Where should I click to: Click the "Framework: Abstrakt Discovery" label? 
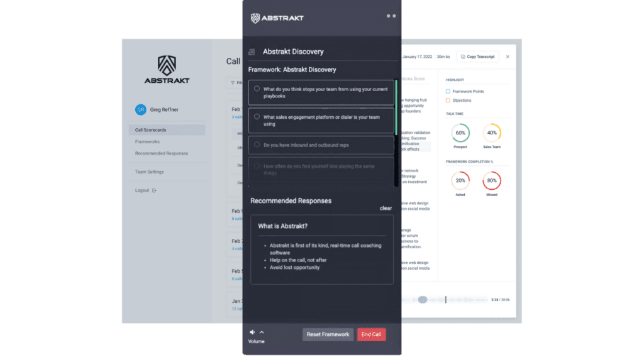tap(292, 70)
